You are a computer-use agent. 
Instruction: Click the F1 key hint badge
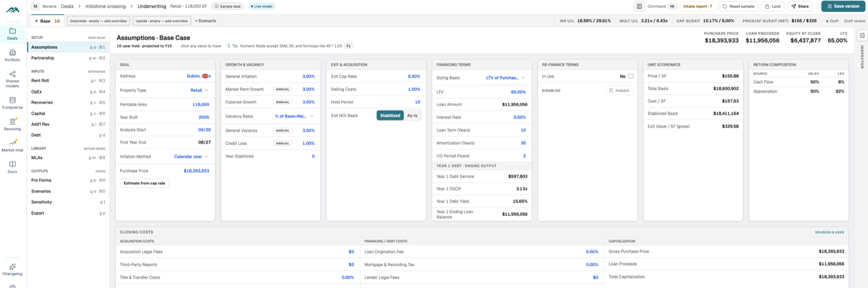348,46
